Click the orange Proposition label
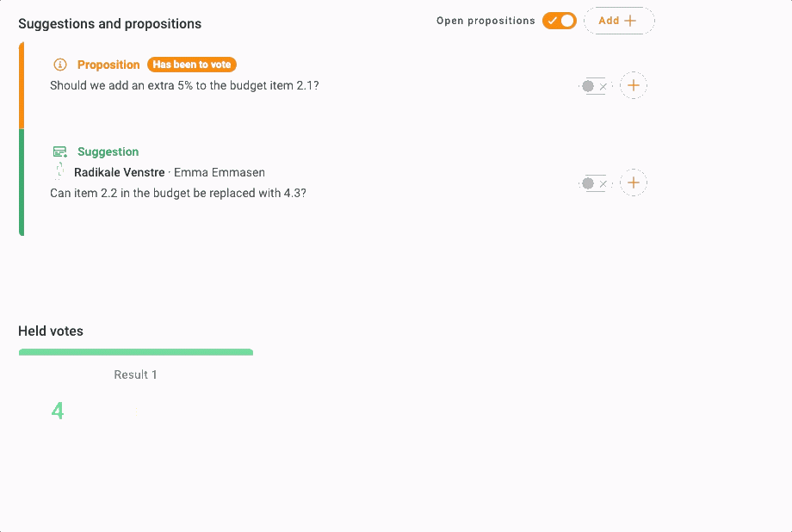Image resolution: width=792 pixels, height=532 pixels. coord(108,65)
